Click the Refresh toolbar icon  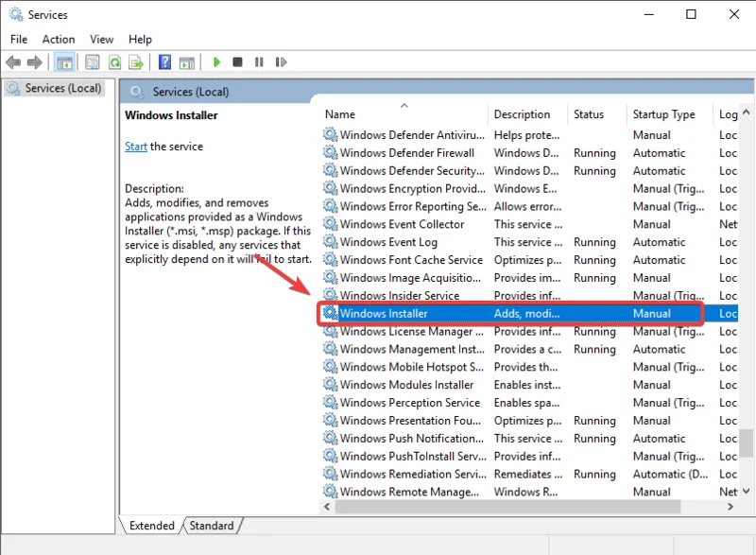114,62
